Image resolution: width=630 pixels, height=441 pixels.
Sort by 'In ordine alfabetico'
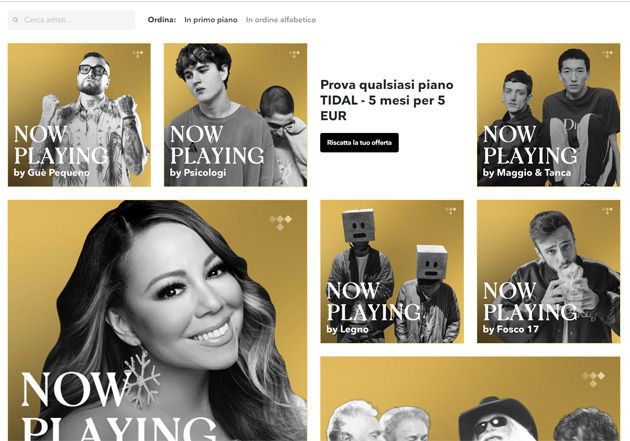pos(281,20)
